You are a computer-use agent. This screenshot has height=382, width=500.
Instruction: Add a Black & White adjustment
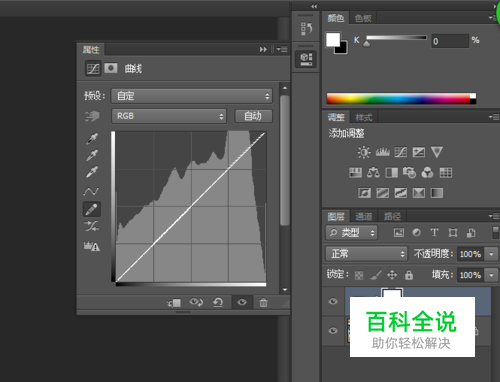(x=391, y=173)
